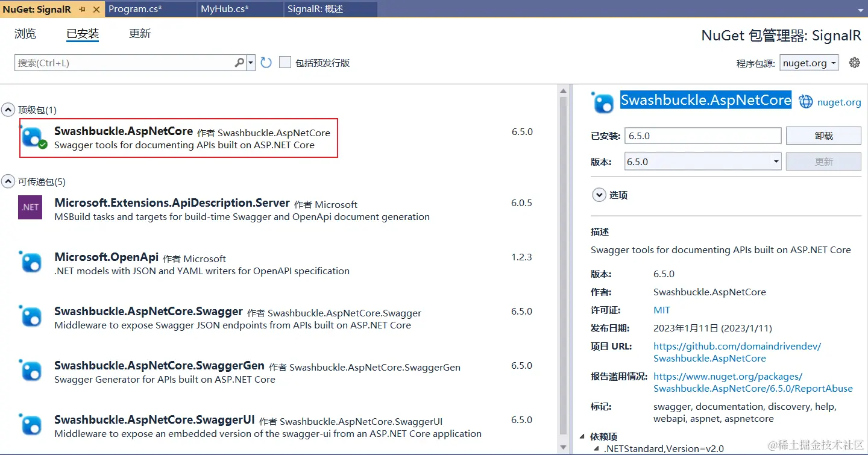The image size is (868, 455).
Task: Open the MIT license link
Action: (x=661, y=310)
